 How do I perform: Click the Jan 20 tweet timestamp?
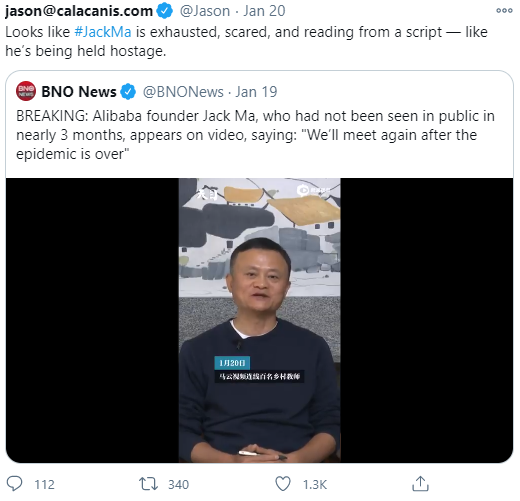264,11
